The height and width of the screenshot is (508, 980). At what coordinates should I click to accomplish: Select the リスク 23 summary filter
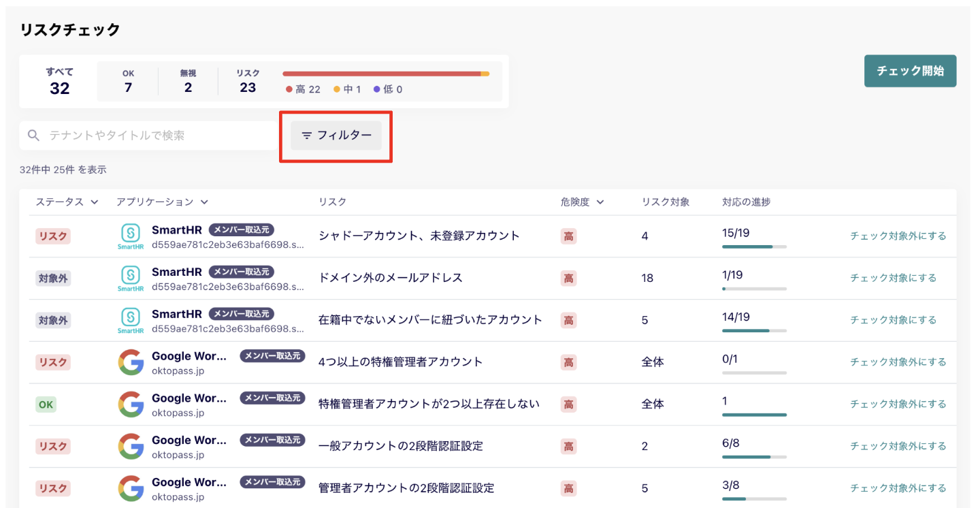[x=248, y=81]
